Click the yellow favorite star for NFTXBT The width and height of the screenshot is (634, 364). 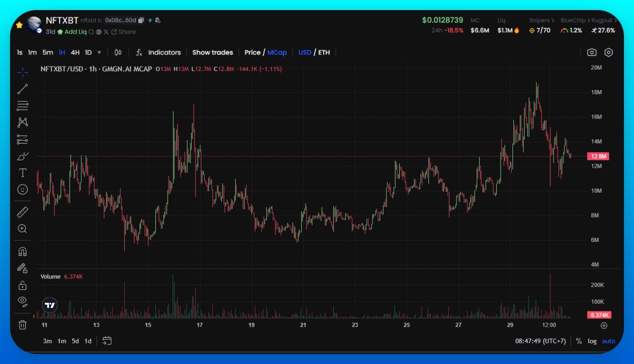[20, 25]
